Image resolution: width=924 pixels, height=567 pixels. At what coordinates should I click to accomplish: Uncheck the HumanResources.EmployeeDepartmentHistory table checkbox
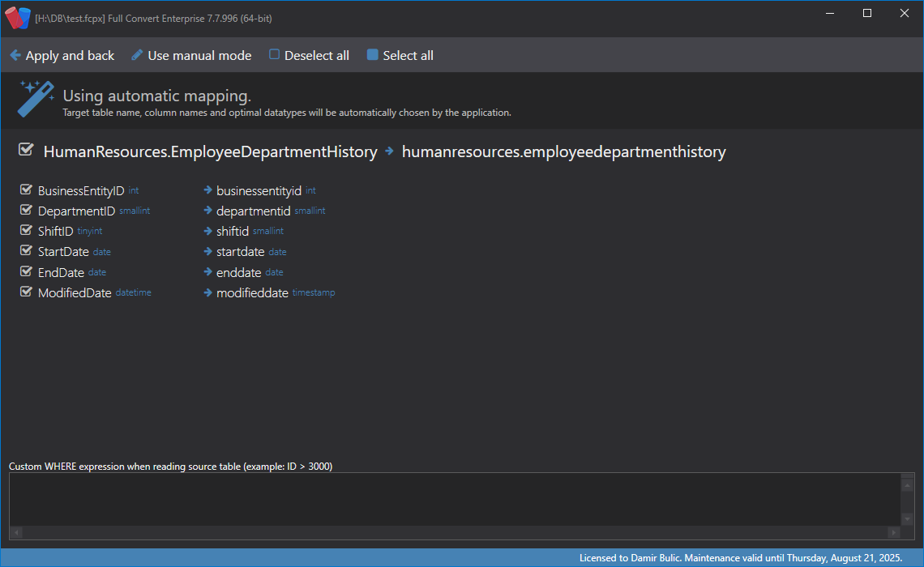(26, 150)
